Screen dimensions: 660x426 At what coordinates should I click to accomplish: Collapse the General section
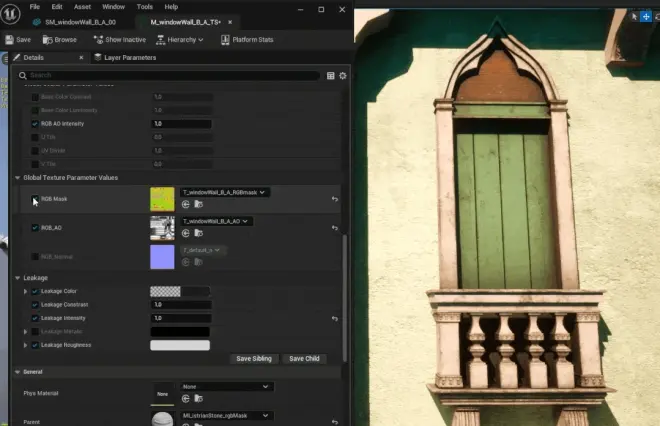click(18, 372)
